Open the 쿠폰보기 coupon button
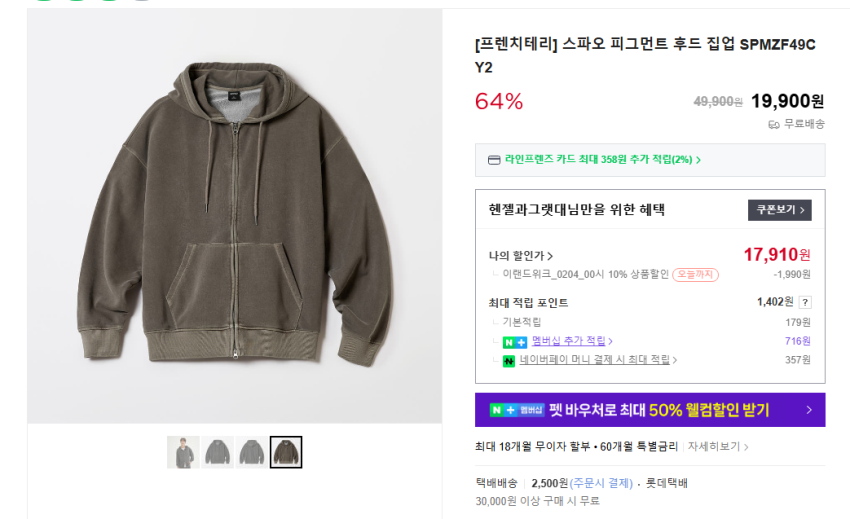850x519 pixels. point(779,210)
